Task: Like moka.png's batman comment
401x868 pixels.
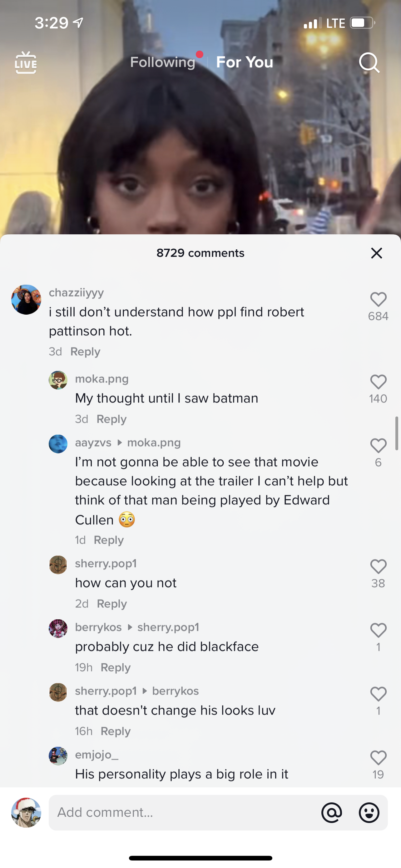Action: tap(378, 382)
